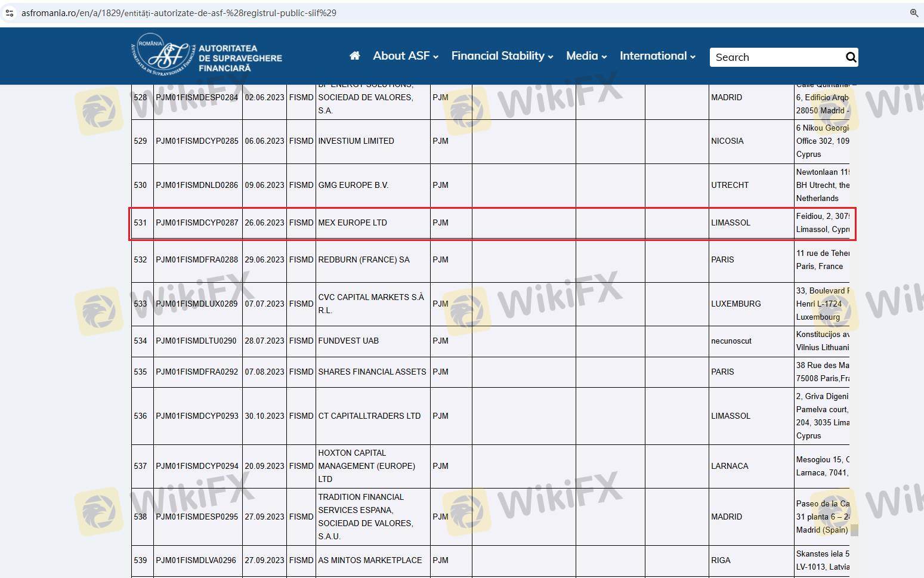924x578 pixels.
Task: Open the Media dropdown menu
Action: pos(586,56)
